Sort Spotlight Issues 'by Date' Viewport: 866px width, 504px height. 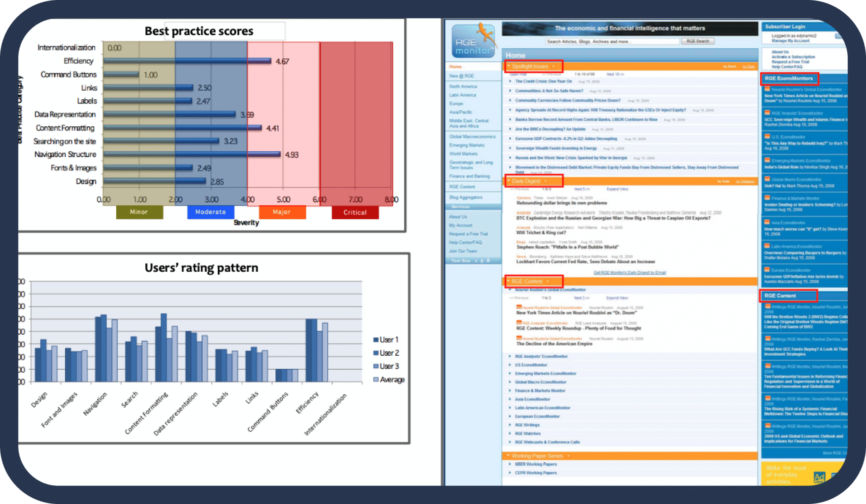748,67
